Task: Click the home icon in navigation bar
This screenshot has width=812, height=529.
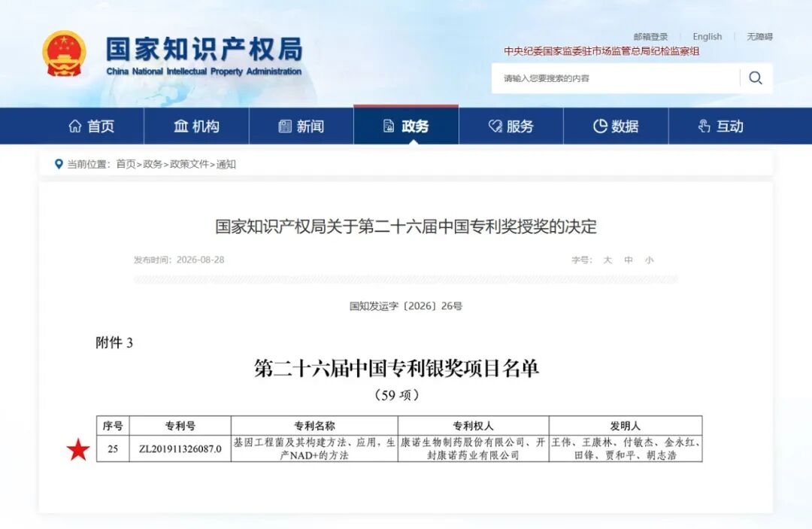Action: click(75, 126)
